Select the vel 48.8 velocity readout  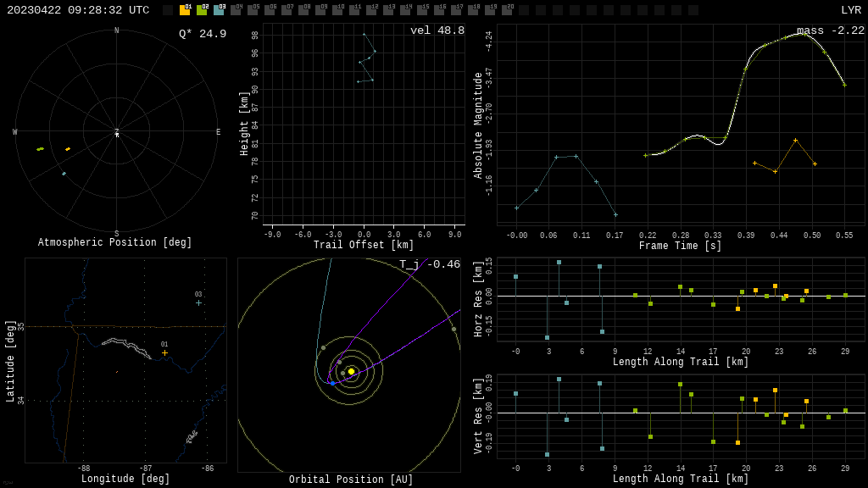pos(437,30)
